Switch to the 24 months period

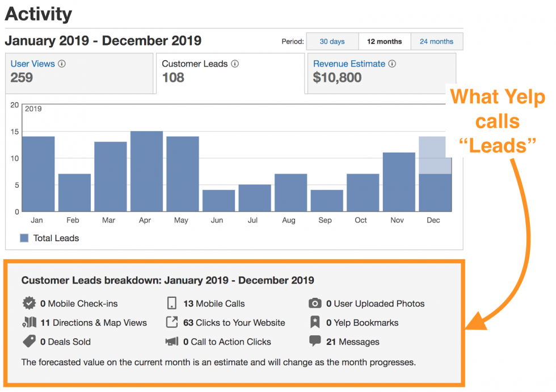(437, 41)
